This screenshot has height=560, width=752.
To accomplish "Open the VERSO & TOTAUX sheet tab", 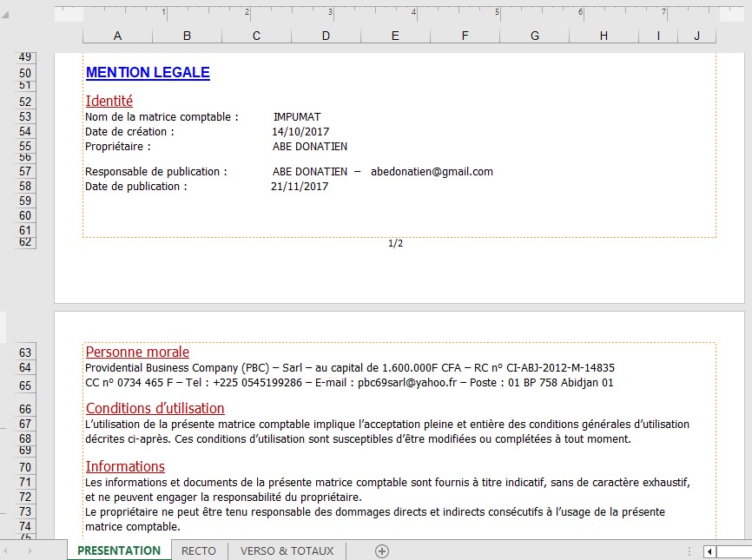I will pyautogui.click(x=287, y=551).
